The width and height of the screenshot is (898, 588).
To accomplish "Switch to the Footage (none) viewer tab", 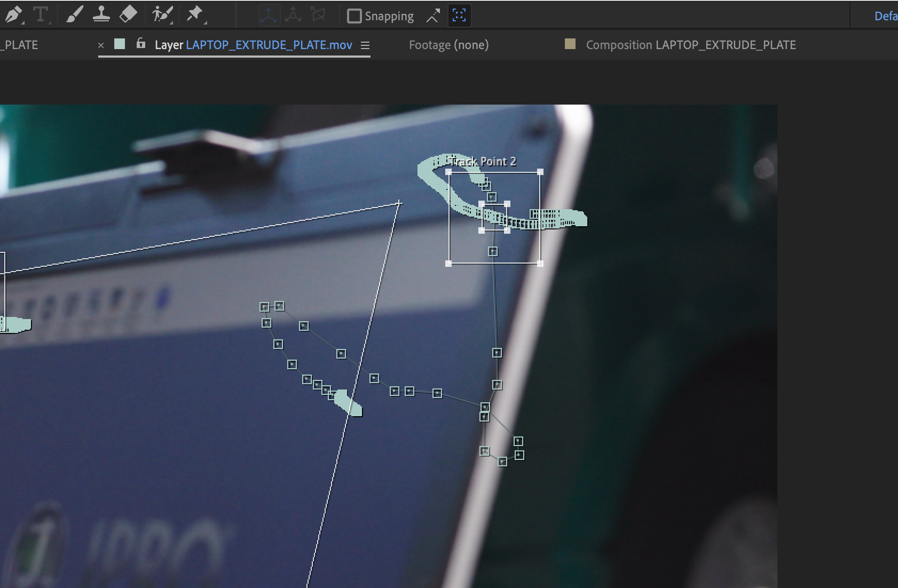I will pyautogui.click(x=448, y=45).
